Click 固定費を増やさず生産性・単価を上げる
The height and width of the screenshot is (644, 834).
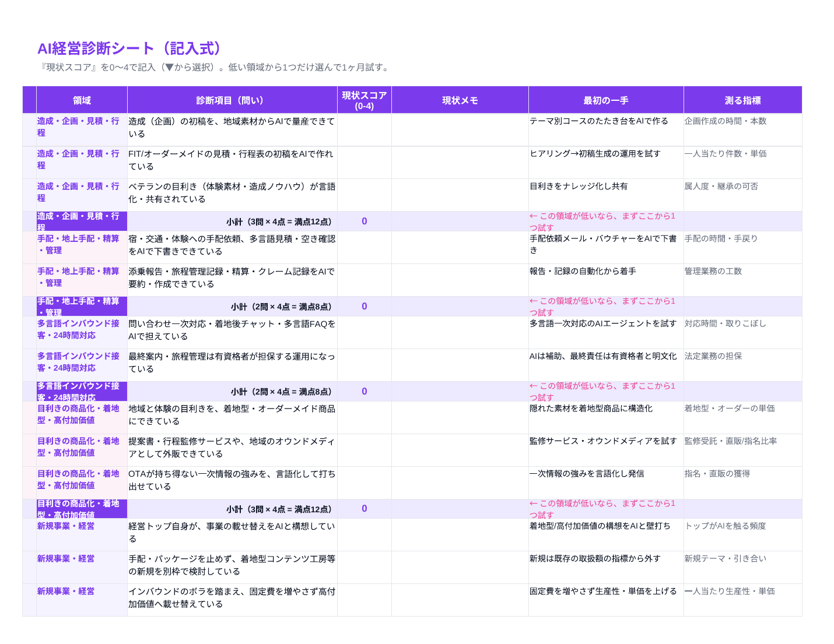(x=603, y=591)
